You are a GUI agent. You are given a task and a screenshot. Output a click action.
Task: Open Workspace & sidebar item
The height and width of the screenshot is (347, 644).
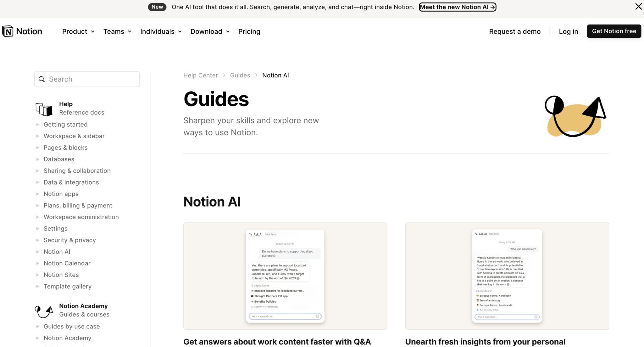74,136
